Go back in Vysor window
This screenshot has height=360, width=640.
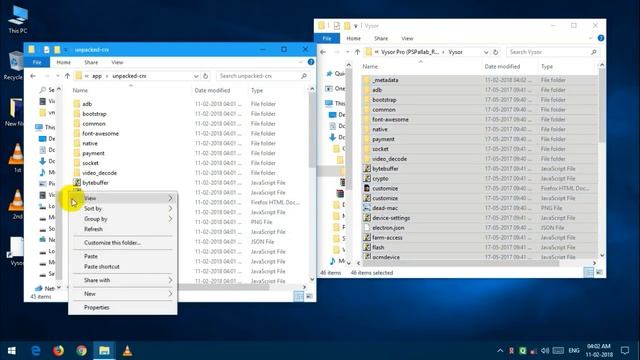pyautogui.click(x=323, y=52)
